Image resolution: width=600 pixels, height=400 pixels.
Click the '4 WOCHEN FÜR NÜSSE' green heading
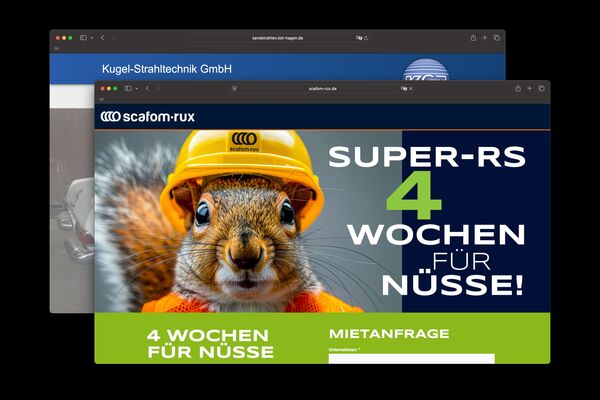210,344
